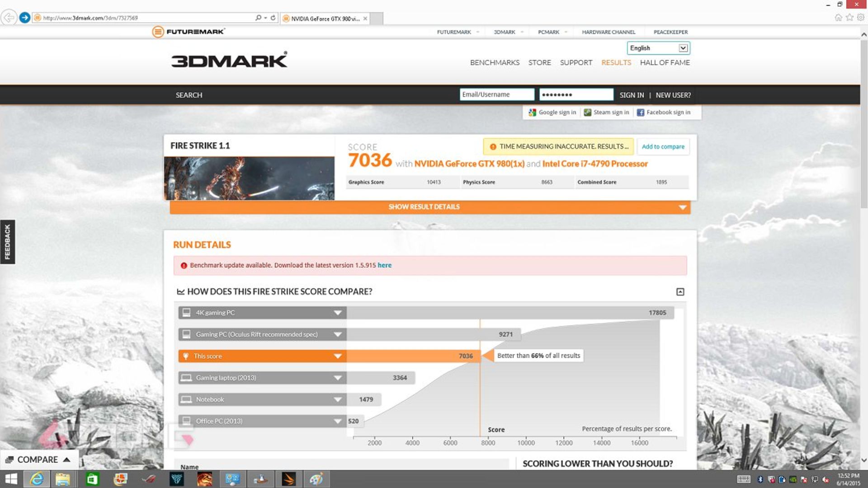868x488 pixels.
Task: Open the address bar dropdown arrow
Action: pos(265,18)
